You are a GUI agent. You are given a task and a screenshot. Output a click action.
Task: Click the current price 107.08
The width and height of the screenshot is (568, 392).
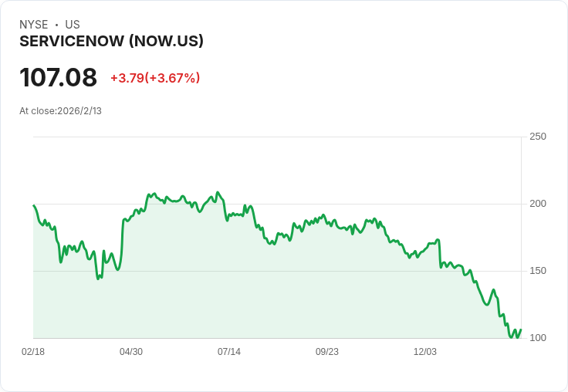coord(59,78)
